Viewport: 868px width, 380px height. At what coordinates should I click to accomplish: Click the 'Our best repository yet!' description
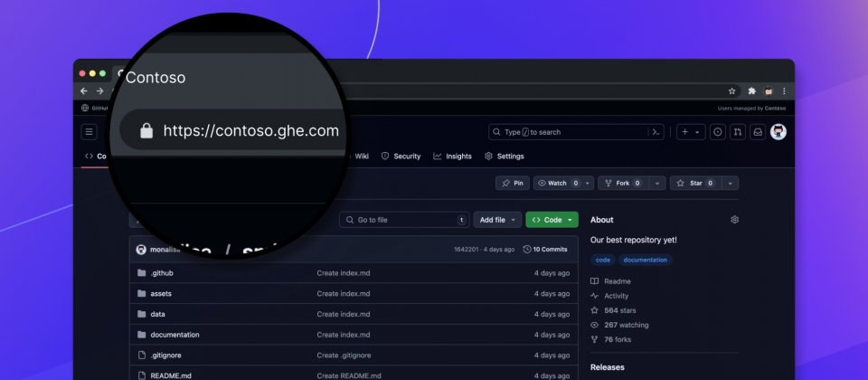coord(634,240)
